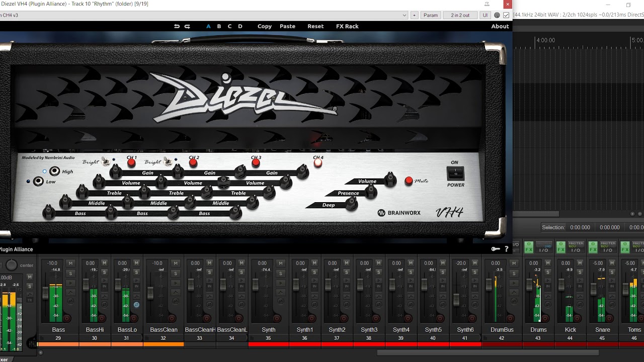Select settings slot A
The width and height of the screenshot is (644, 362).
pyautogui.click(x=208, y=26)
